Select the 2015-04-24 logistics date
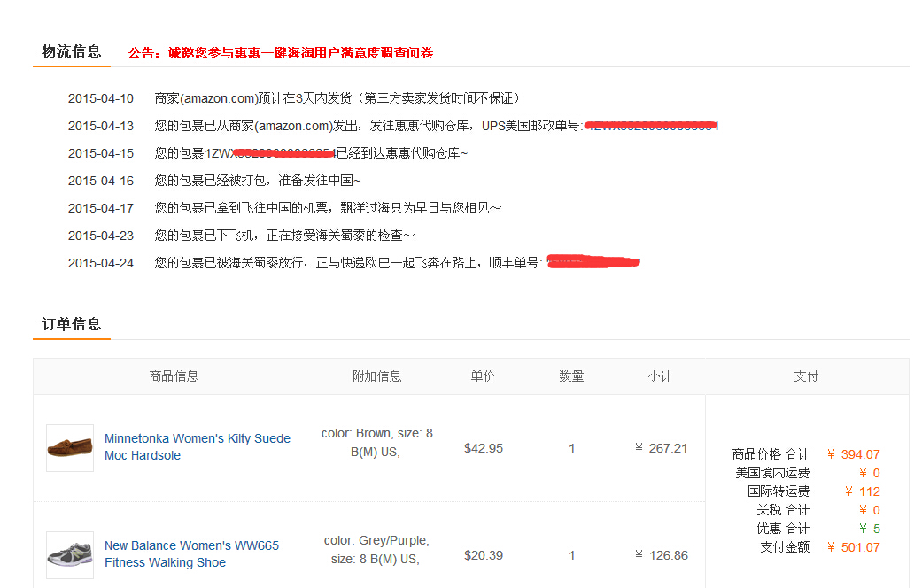 (x=101, y=263)
